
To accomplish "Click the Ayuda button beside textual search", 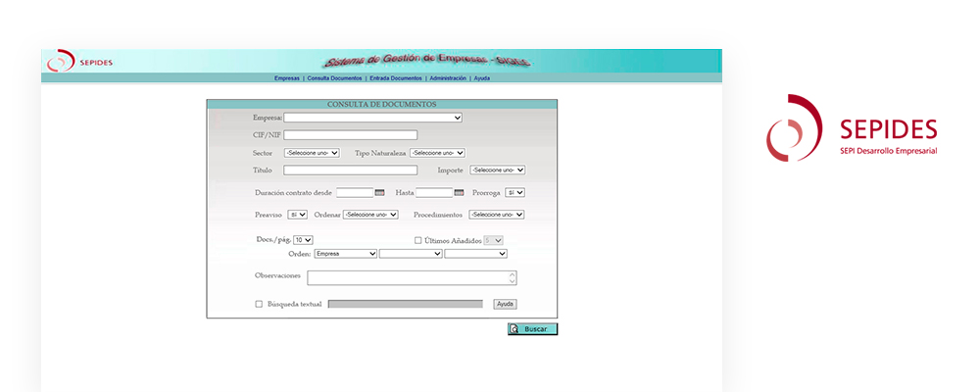I will click(x=505, y=304).
